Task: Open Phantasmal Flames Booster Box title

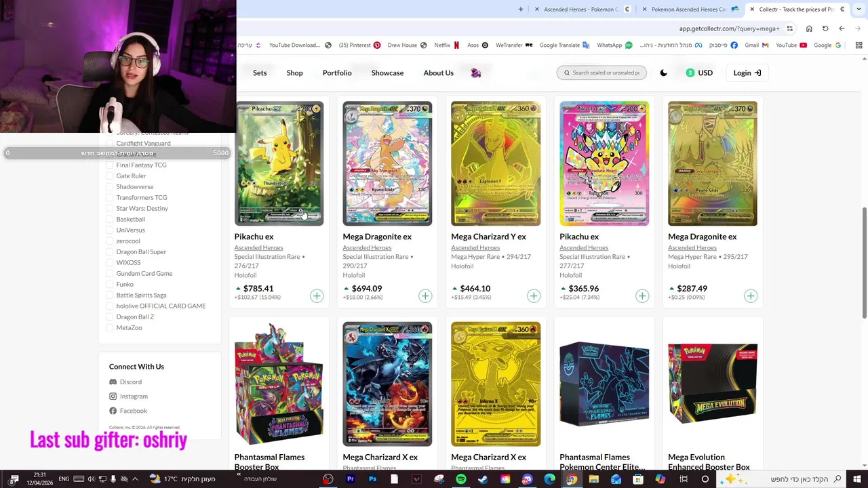Action: point(269,462)
